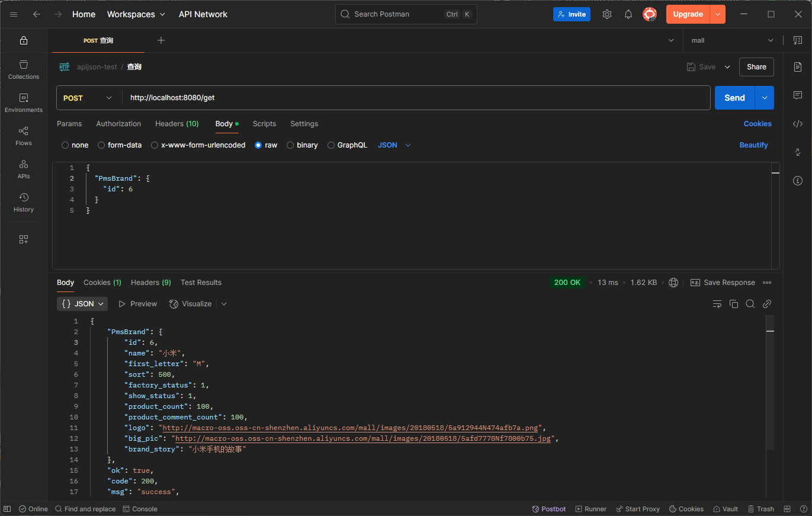
Task: Search the response with magnifier icon
Action: 750,304
